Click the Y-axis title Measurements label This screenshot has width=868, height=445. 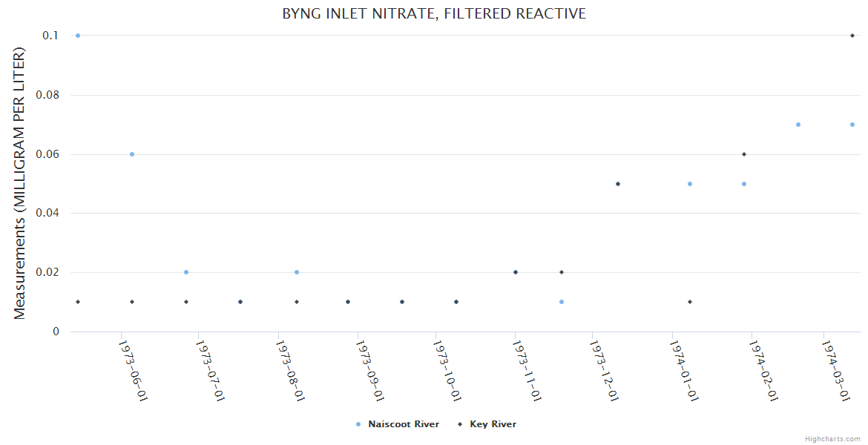pos(20,183)
